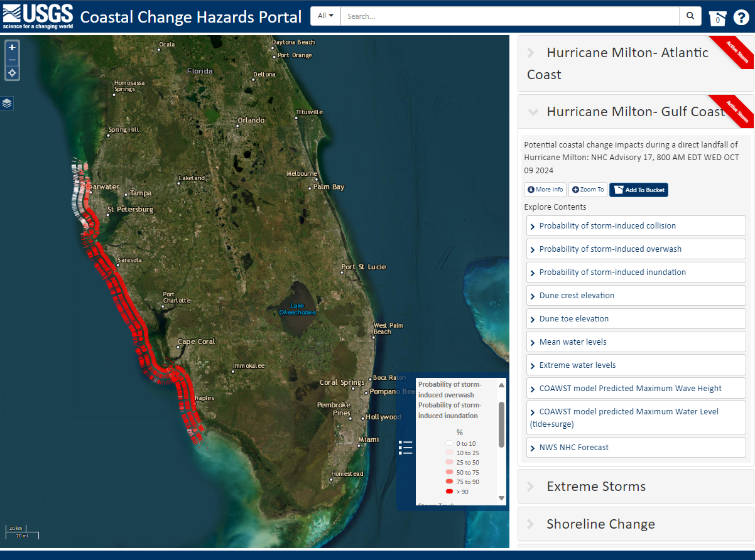Click the search input field
This screenshot has height=560, width=755.
click(509, 16)
